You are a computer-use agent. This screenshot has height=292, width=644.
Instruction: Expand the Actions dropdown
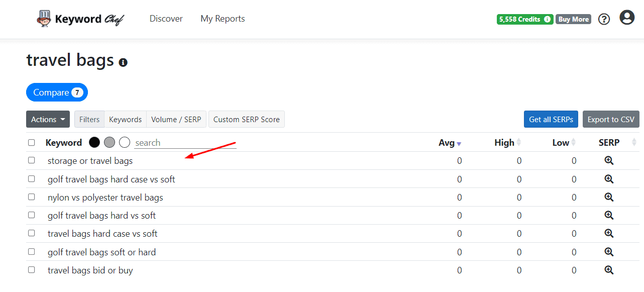48,119
